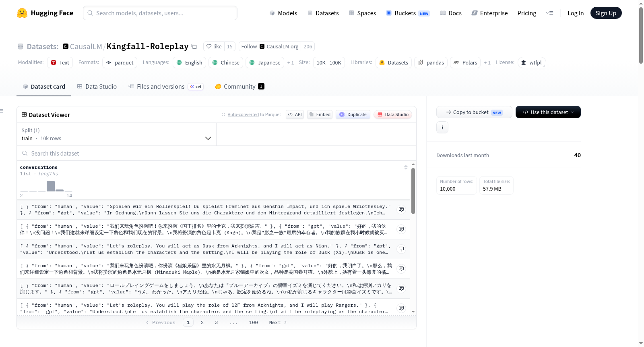Filter by Chinese language tag
Viewport: 644px width, 347px height.
tap(226, 62)
